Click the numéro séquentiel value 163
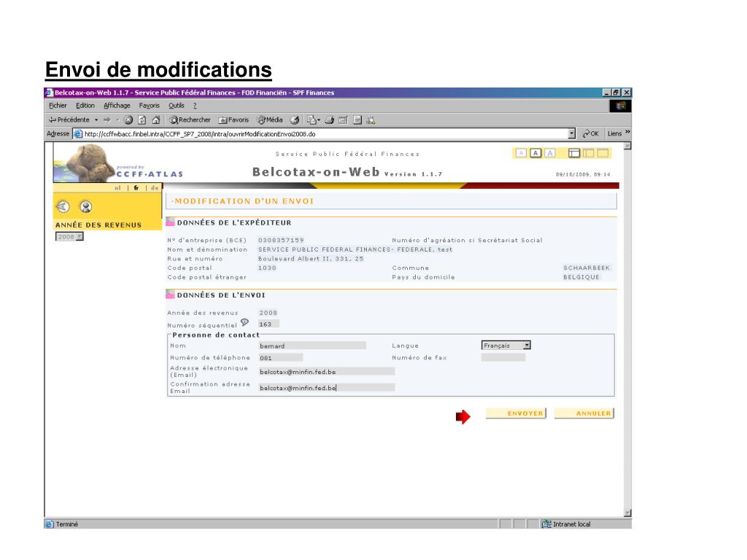The width and height of the screenshot is (747, 560). (x=268, y=324)
